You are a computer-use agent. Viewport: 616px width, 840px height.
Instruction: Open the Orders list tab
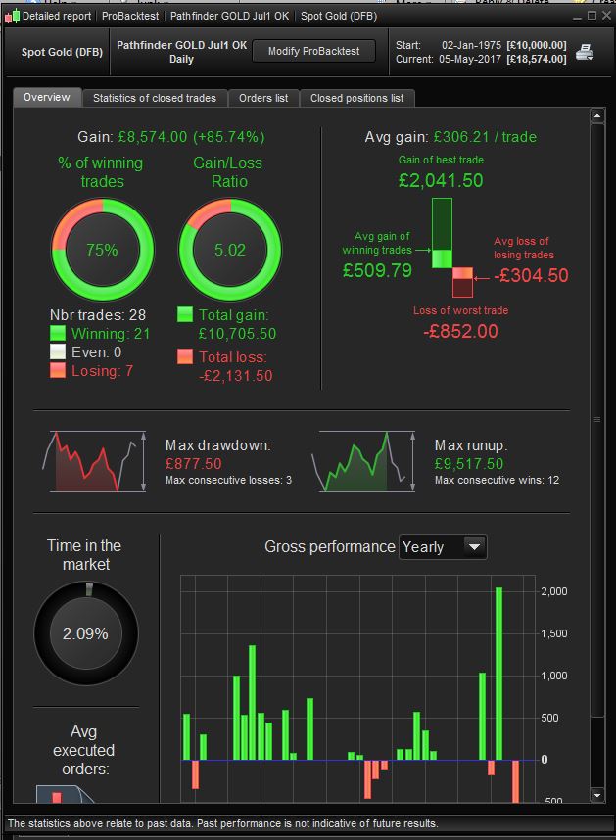pos(263,98)
